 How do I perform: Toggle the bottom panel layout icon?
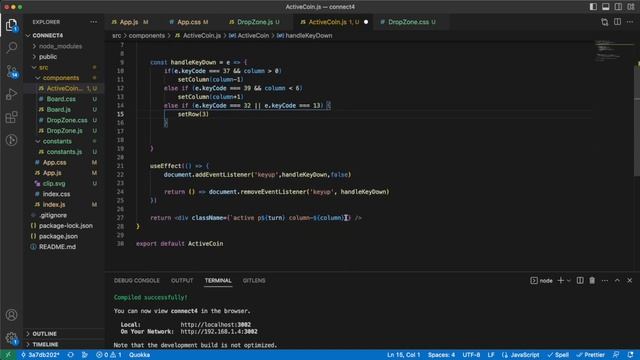pos(606,7)
